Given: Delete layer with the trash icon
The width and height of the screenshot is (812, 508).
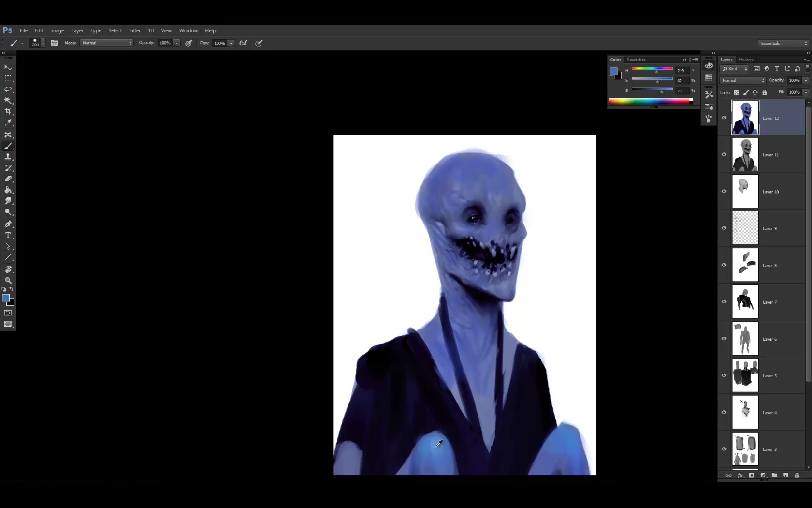Looking at the screenshot, I should [x=797, y=475].
